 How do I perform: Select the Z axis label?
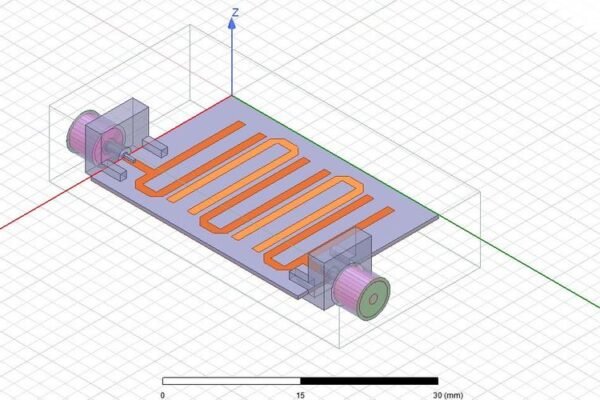233,12
